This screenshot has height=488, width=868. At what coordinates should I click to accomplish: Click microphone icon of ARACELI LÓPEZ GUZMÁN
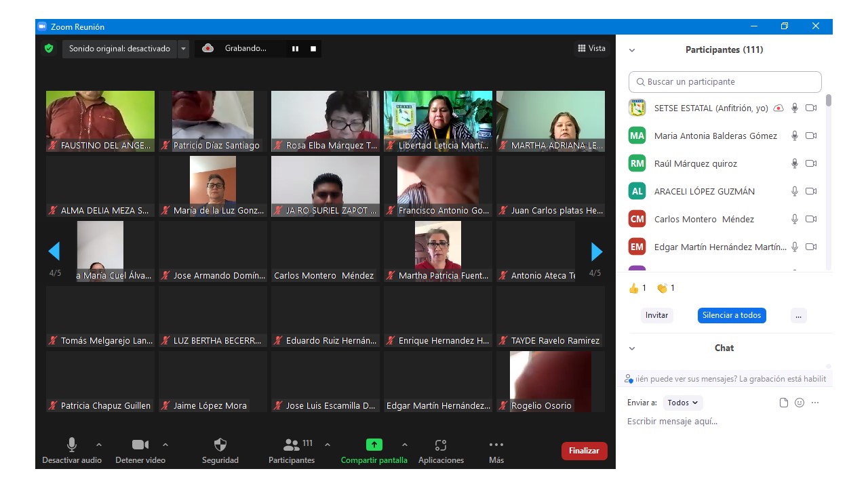(795, 191)
